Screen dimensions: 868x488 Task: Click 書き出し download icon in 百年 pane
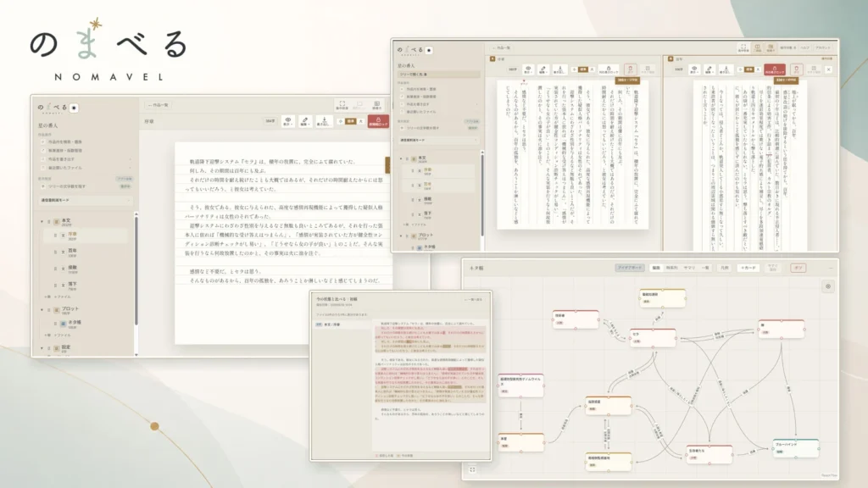click(x=726, y=69)
